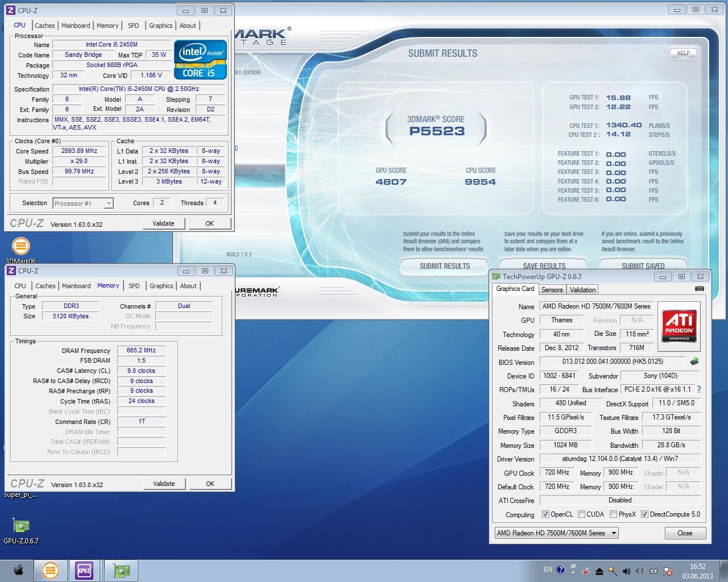The height and width of the screenshot is (582, 728).
Task: Click OK in CPU-Z memory window
Action: pos(210,484)
